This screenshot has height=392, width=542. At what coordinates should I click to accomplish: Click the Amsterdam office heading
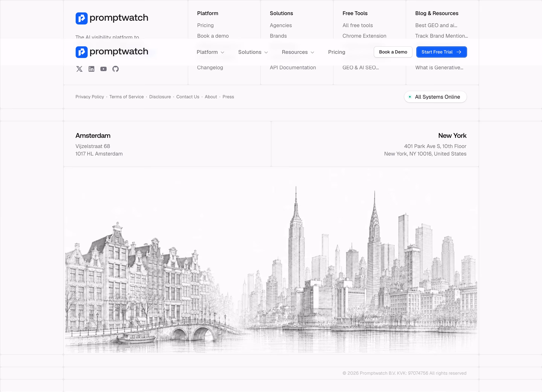93,136
